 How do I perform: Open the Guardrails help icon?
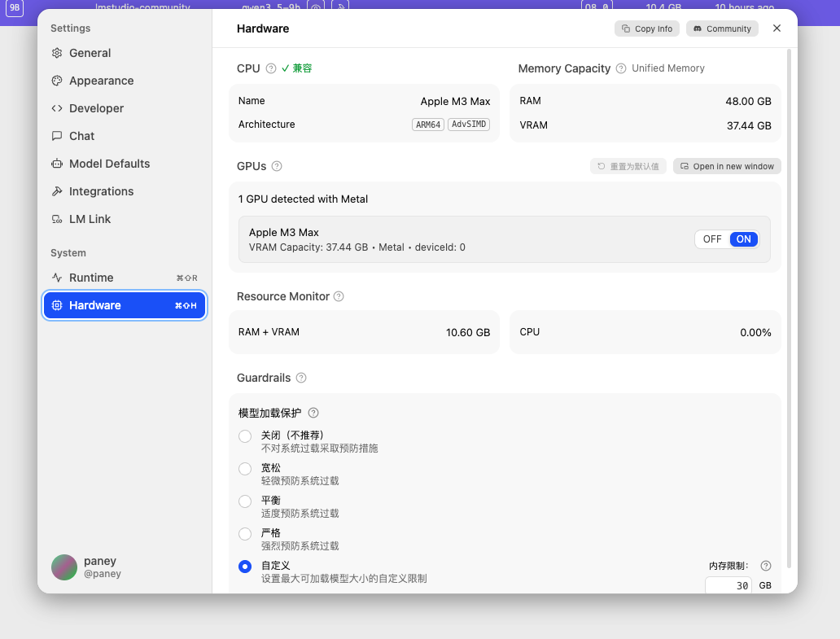301,378
